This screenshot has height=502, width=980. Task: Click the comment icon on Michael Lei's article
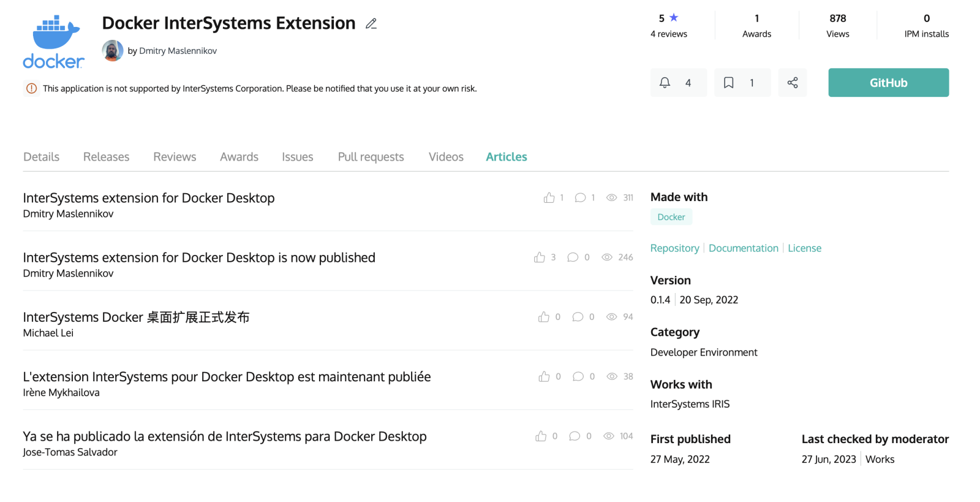pyautogui.click(x=578, y=317)
